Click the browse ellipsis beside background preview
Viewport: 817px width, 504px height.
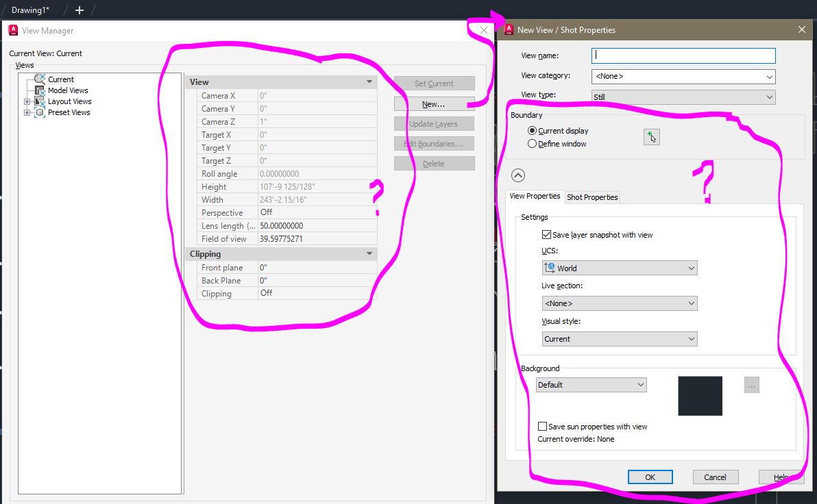click(x=751, y=384)
